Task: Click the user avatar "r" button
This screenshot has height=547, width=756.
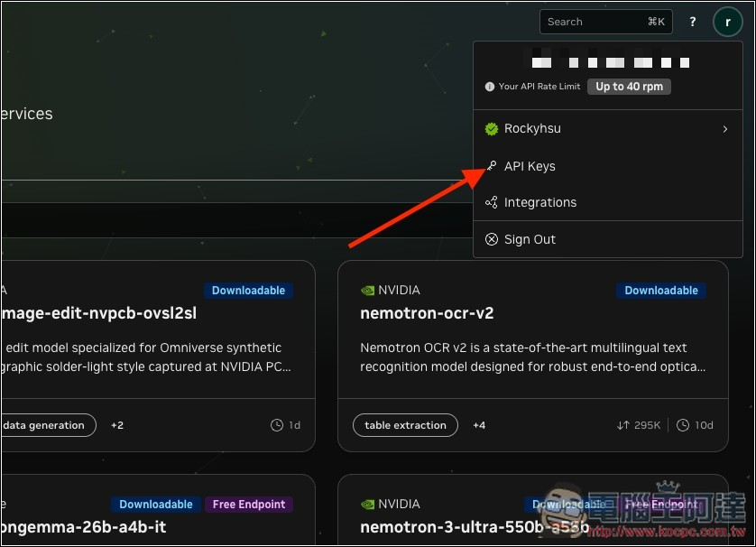Action: tap(727, 22)
